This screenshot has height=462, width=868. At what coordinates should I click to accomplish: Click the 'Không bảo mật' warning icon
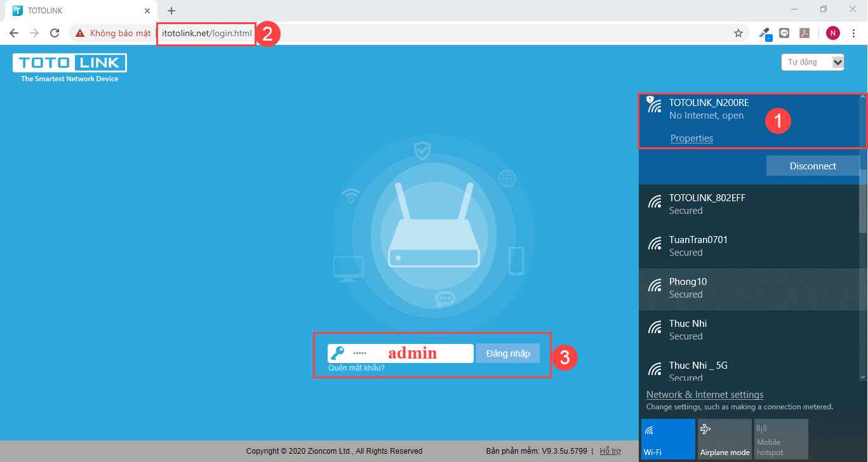(x=80, y=33)
